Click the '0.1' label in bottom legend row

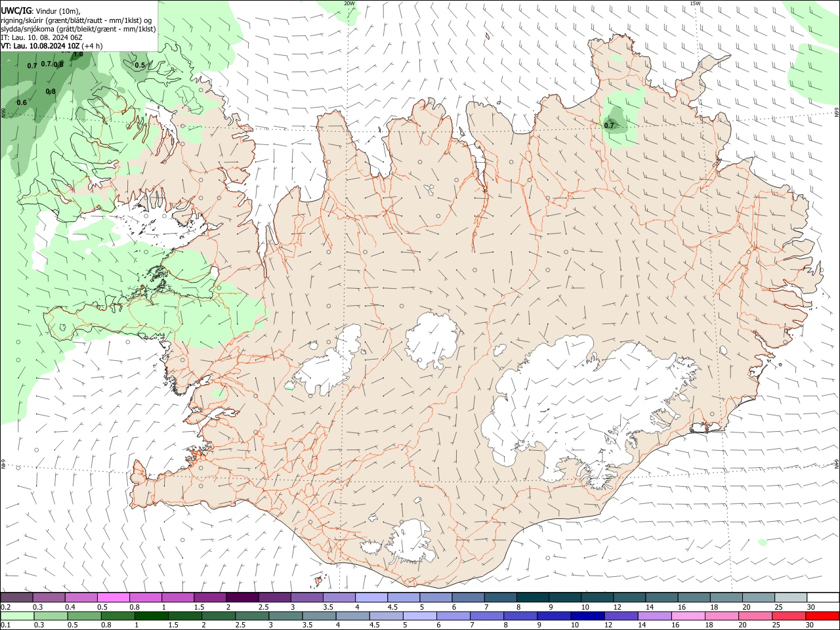(5, 625)
